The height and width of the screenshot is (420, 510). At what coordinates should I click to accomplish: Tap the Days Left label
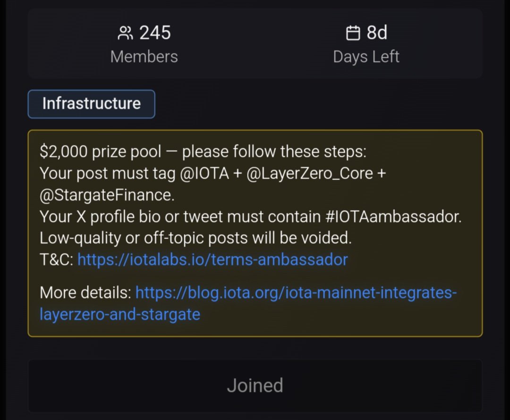[x=366, y=57]
